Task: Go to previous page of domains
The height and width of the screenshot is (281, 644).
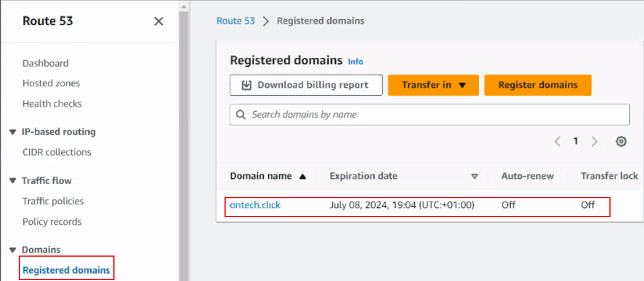Action: tap(557, 142)
